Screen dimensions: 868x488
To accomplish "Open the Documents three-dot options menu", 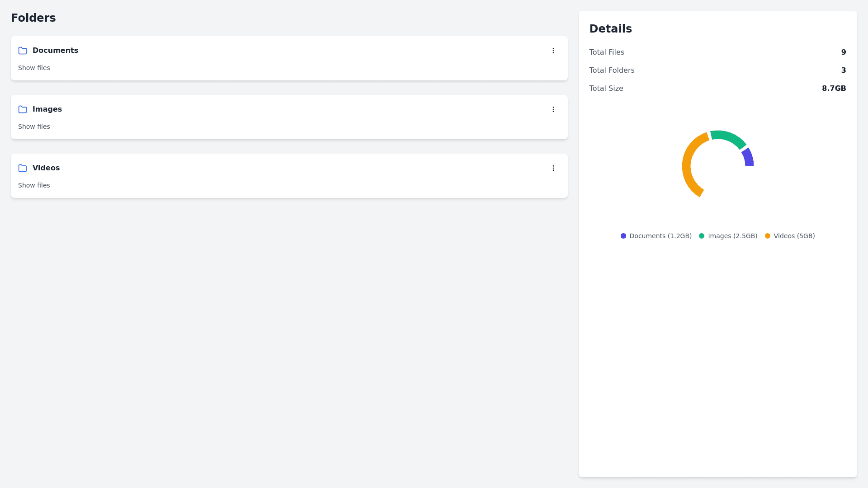I will click(553, 51).
